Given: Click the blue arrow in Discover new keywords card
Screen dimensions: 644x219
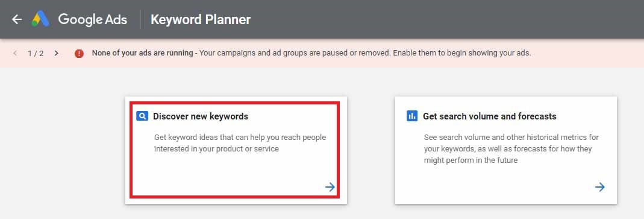Looking at the screenshot, I should point(330,187).
